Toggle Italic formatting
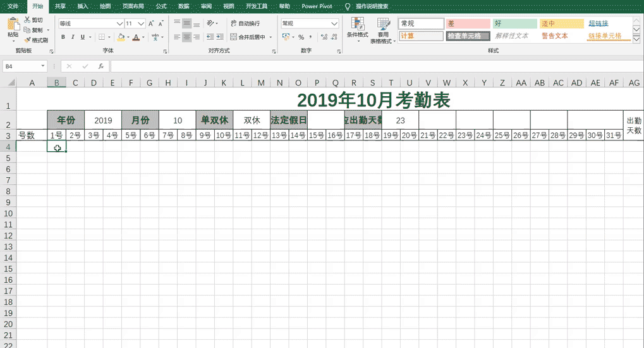The height and width of the screenshot is (348, 644). 73,37
